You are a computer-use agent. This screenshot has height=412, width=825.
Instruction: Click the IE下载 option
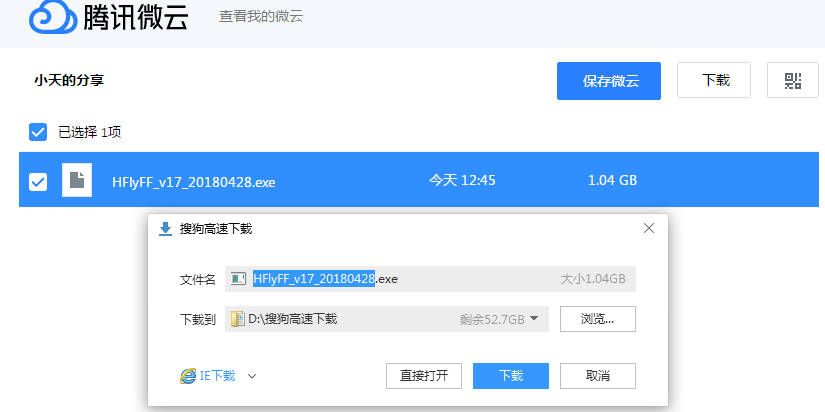coord(217,376)
